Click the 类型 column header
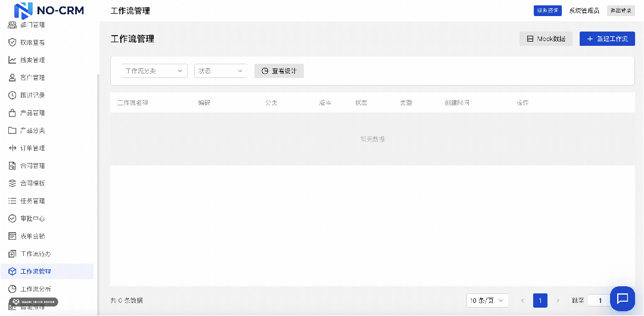The height and width of the screenshot is (316, 644). coord(406,102)
